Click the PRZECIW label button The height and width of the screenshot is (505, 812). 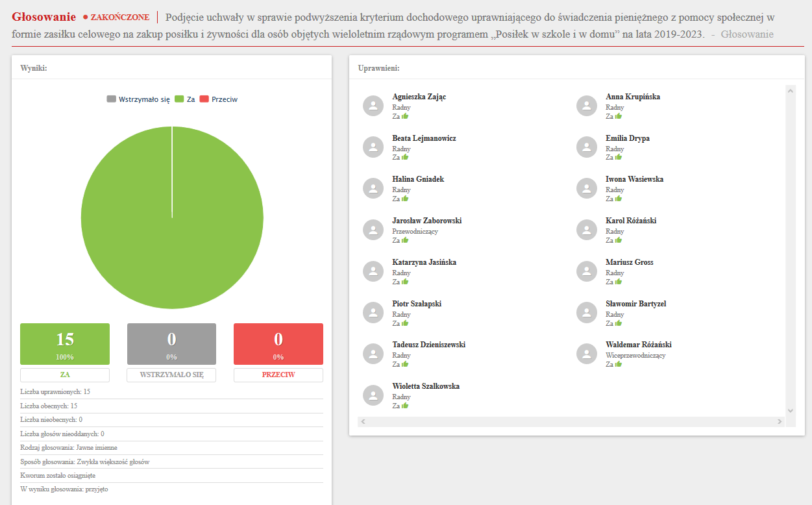[278, 375]
